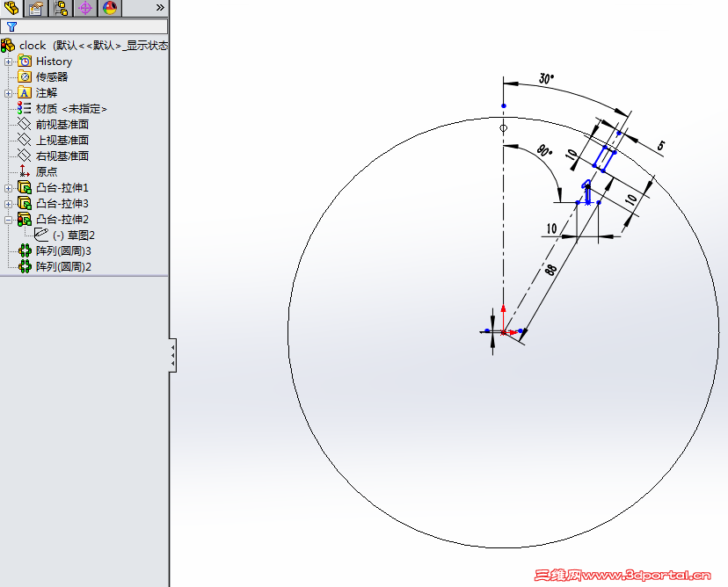This screenshot has height=587, width=728.
Task: Select the blue numeral 1 sketch
Action: pyautogui.click(x=587, y=192)
